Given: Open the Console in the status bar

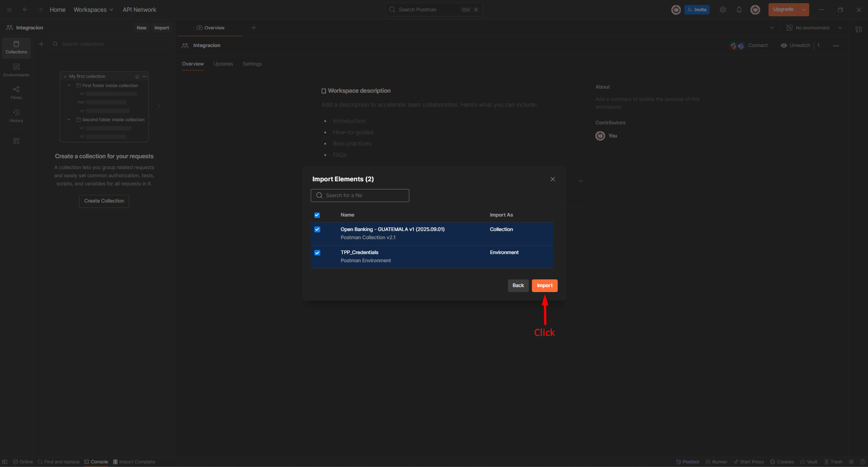Looking at the screenshot, I should (x=96, y=462).
